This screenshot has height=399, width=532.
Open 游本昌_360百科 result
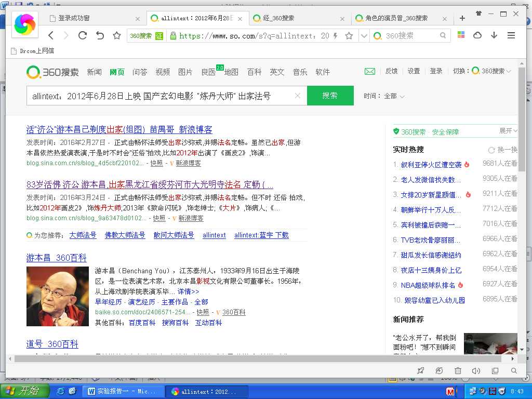click(56, 258)
